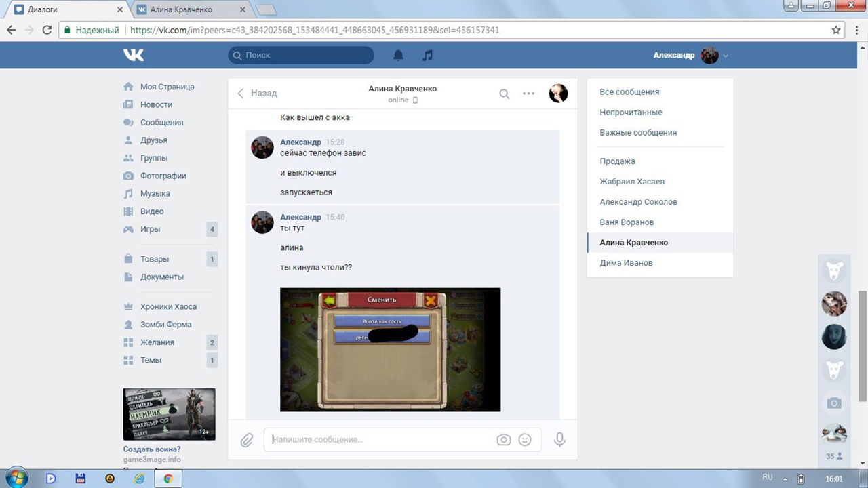
Task: Click the VK logo in header
Action: (x=134, y=56)
